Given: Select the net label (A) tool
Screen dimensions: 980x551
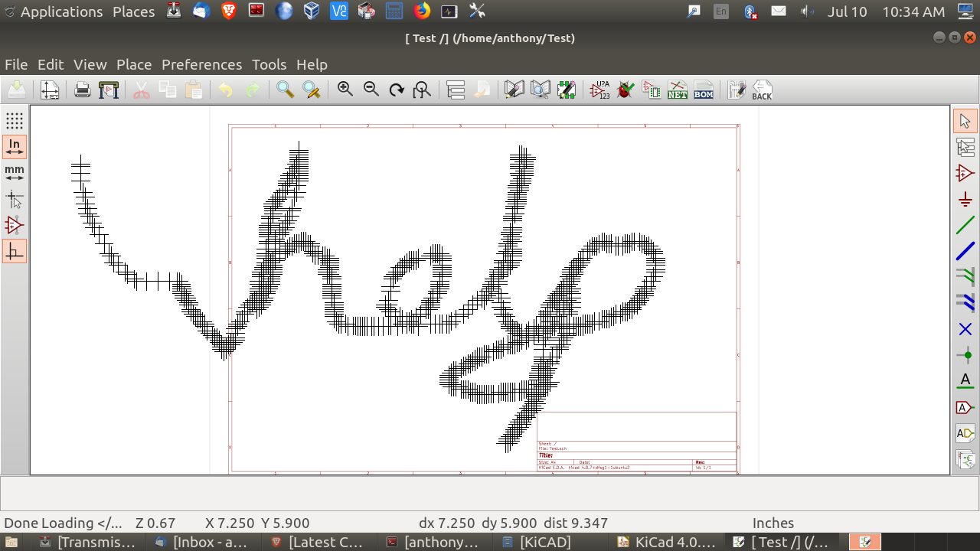Looking at the screenshot, I should click(x=965, y=381).
